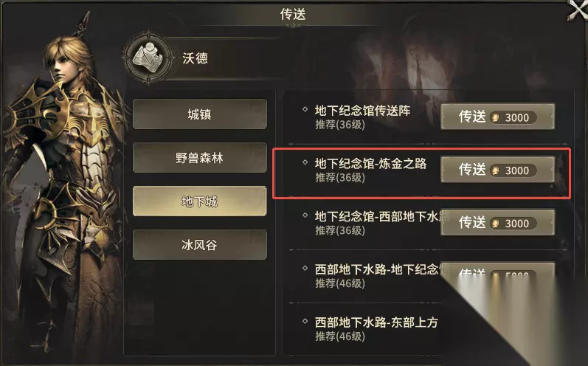
Task: Click 传送 button for 地下纪念馆-西部地下水路
Action: tap(498, 222)
